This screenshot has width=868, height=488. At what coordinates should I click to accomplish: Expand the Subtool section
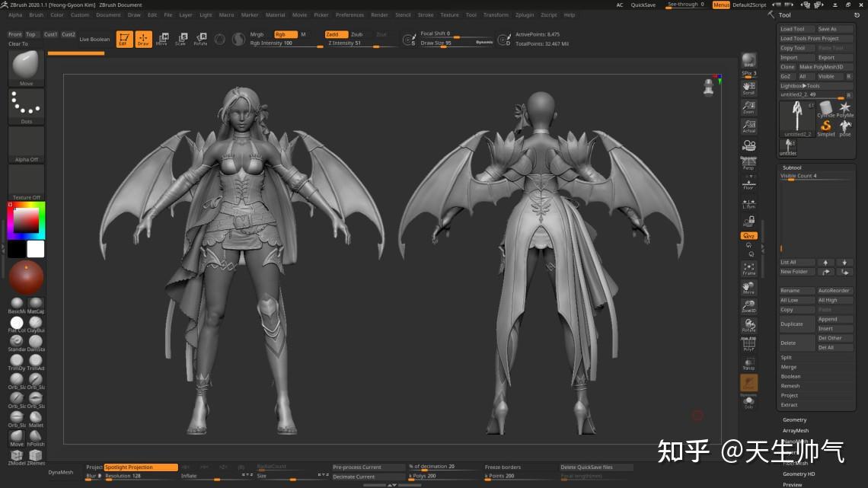[792, 167]
